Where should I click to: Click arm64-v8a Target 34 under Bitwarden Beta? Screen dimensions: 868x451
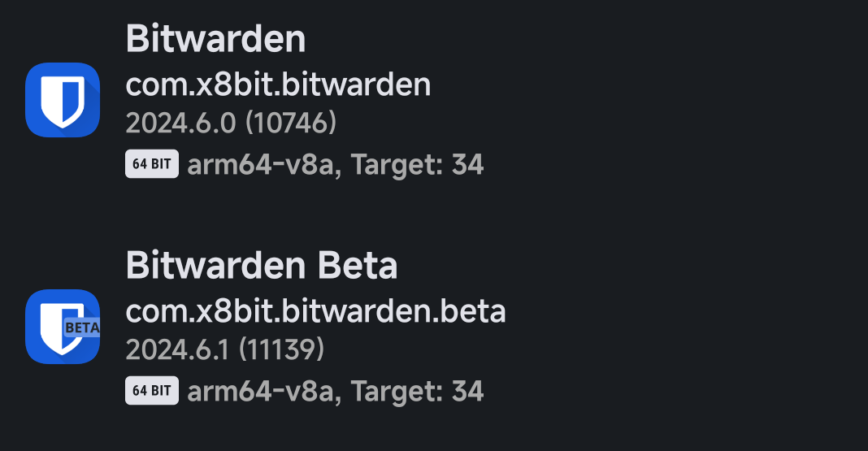[x=336, y=391]
